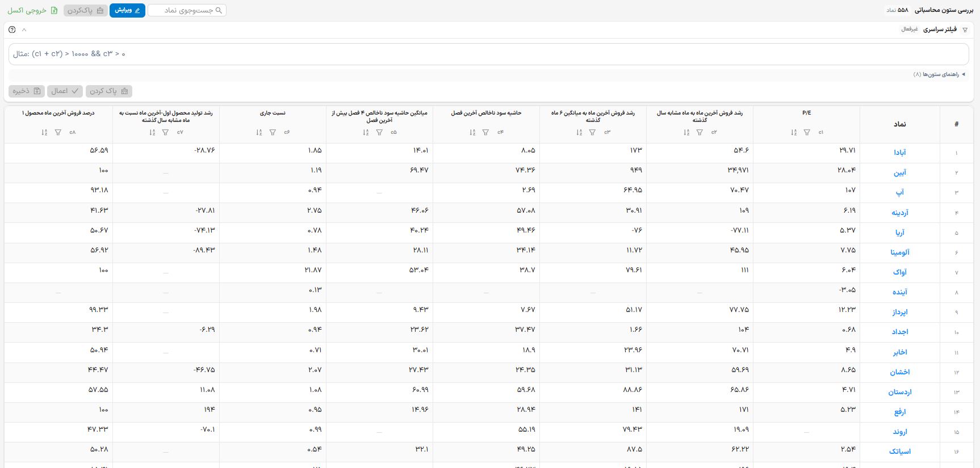This screenshot has height=468, width=980.
Task: Open symbol آپ
Action: click(x=900, y=192)
